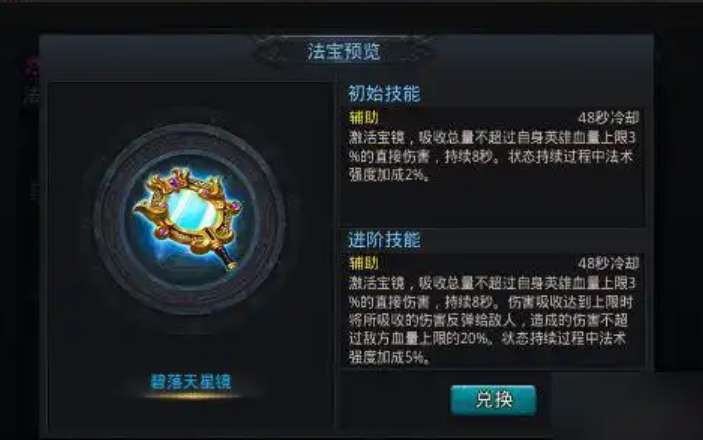
Task: Click the 48秒冷却 label of the initial skill
Action: [608, 118]
